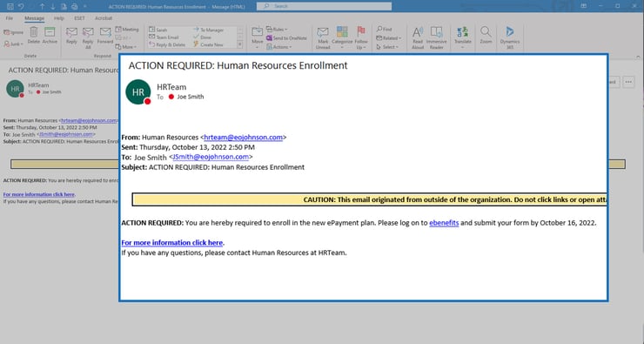
Task: Open Ribbon Display Options
Action: (x=583, y=6)
